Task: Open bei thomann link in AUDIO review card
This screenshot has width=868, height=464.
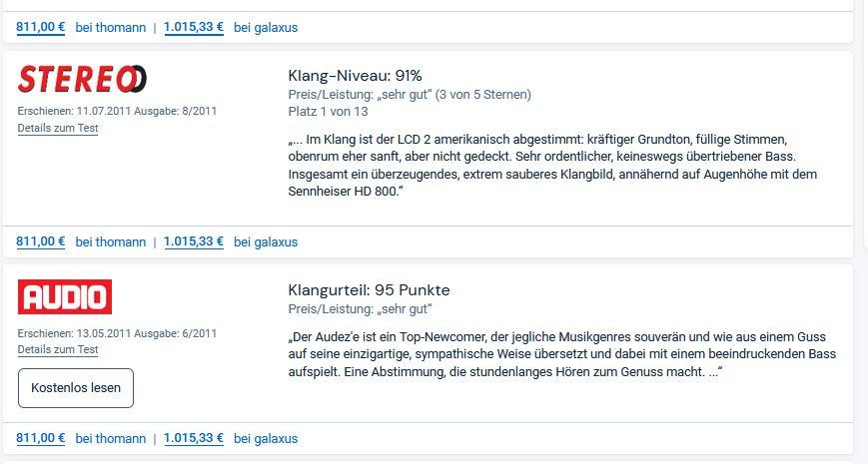Action: (110, 438)
